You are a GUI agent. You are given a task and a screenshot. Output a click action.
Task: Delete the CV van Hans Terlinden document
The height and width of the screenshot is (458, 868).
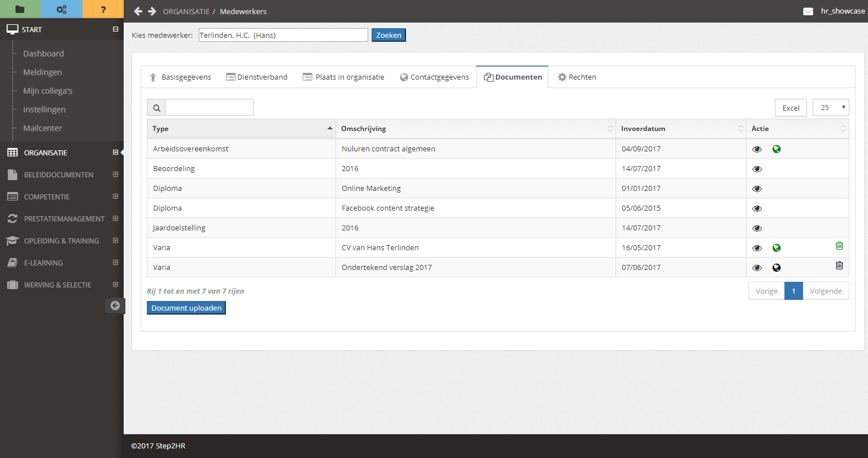(839, 246)
